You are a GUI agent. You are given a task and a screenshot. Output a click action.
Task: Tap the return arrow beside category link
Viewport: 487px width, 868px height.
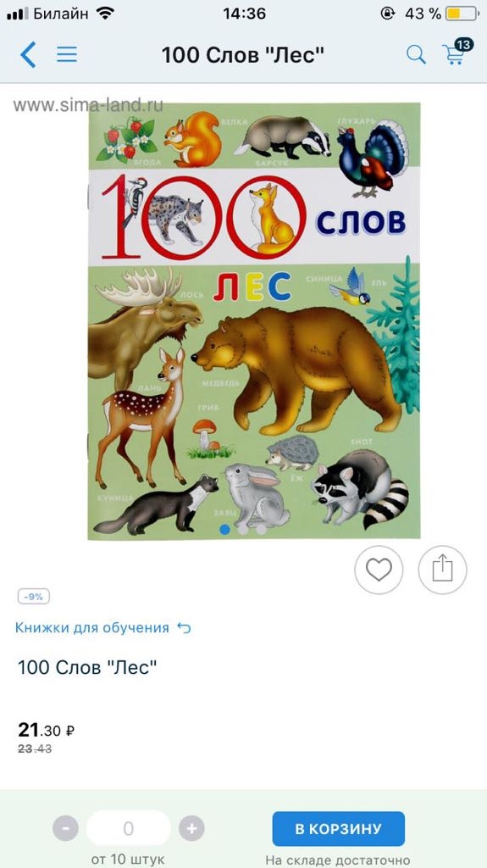click(184, 628)
